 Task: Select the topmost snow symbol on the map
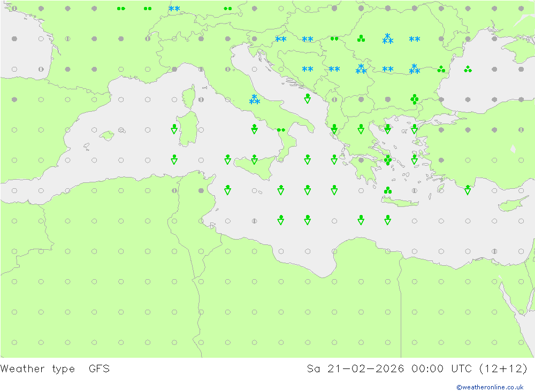click(174, 9)
